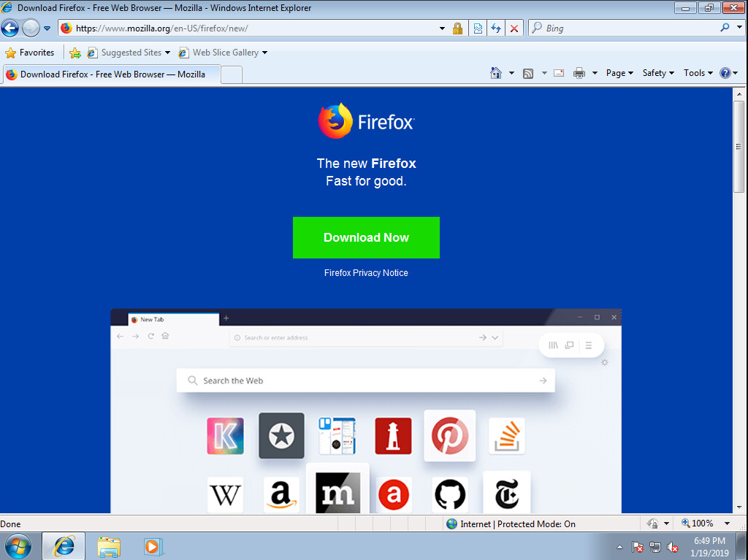Open the zoom level 100% dropdown arrow

(x=727, y=523)
